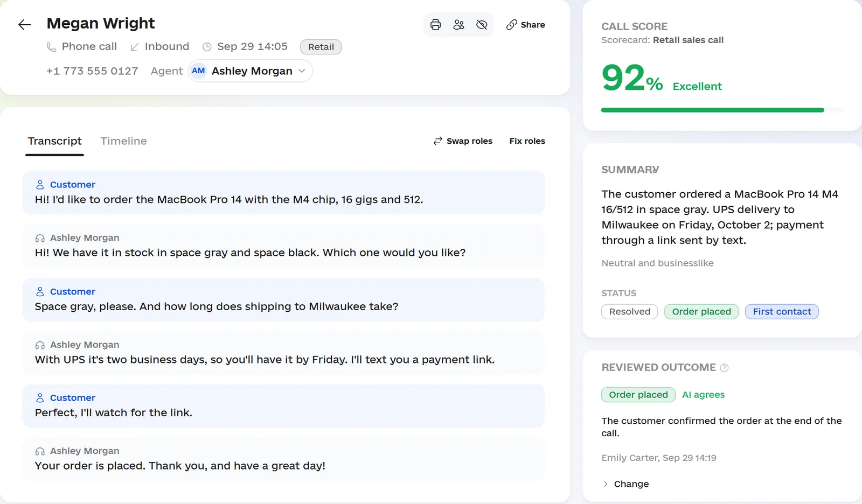Click the headset icon on the order placed message
Image resolution: width=862 pixels, height=504 pixels.
point(40,451)
